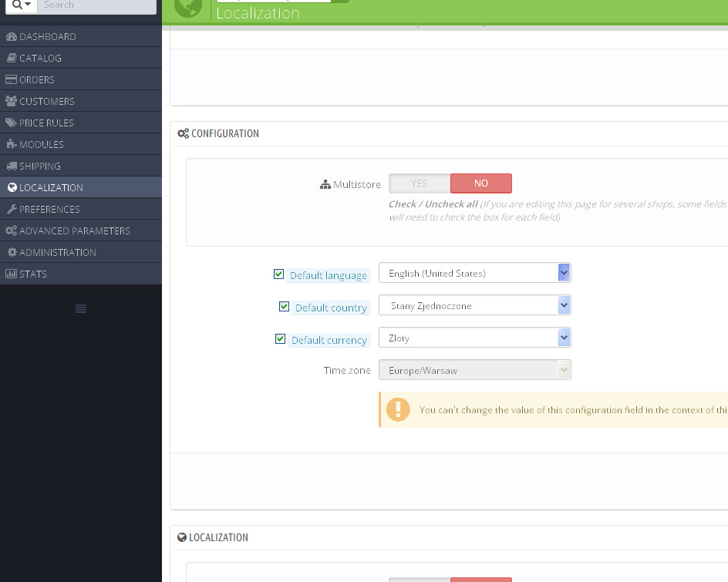Click the Localization page title

pyautogui.click(x=258, y=13)
